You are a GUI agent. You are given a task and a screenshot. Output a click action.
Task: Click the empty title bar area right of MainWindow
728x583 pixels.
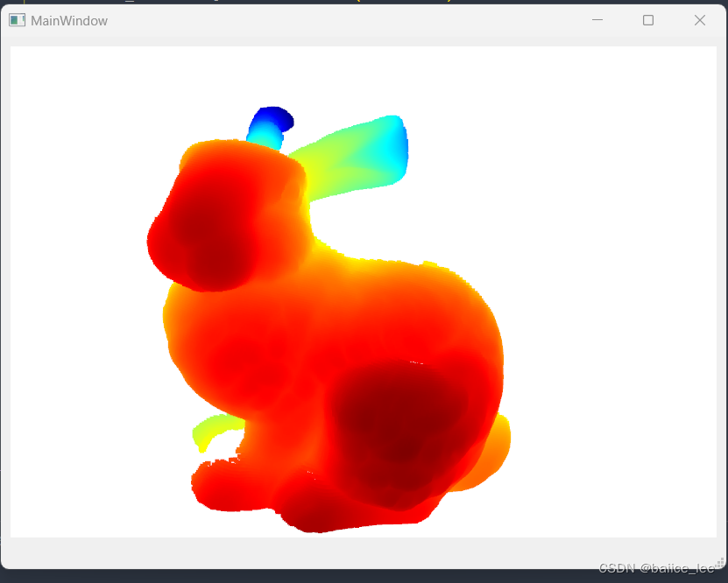click(x=350, y=19)
